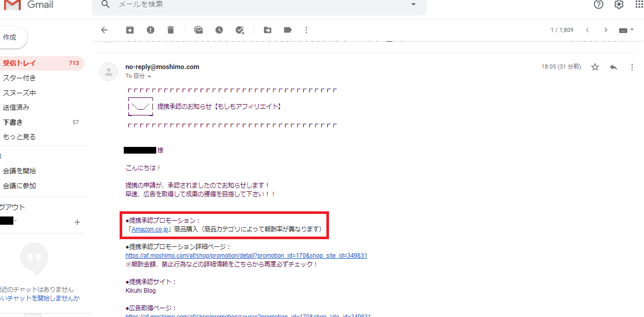Open input tools keyboard dropdown
Viewport: 644px width, 317px height.
pyautogui.click(x=626, y=30)
